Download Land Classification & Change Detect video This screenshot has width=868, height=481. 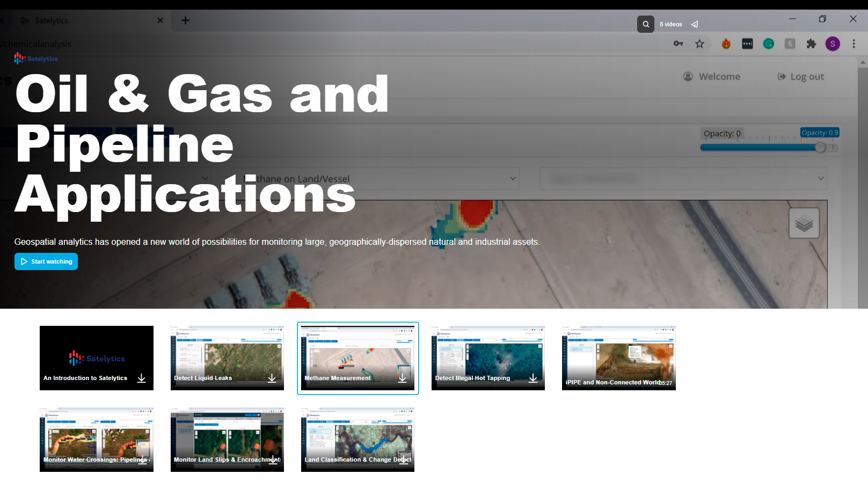[x=404, y=460]
